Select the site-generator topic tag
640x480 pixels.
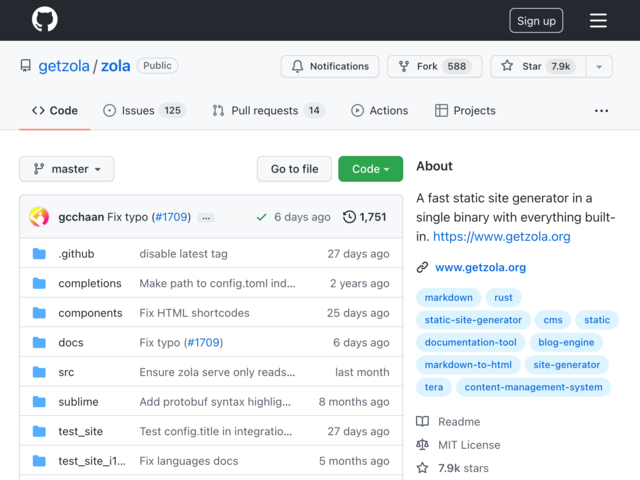click(567, 365)
